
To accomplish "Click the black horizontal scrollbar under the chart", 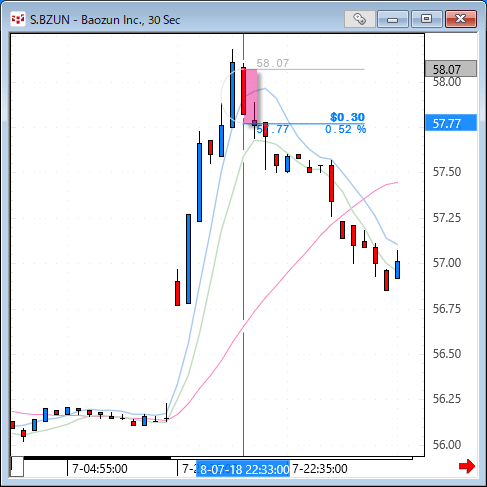I will point(97,458).
